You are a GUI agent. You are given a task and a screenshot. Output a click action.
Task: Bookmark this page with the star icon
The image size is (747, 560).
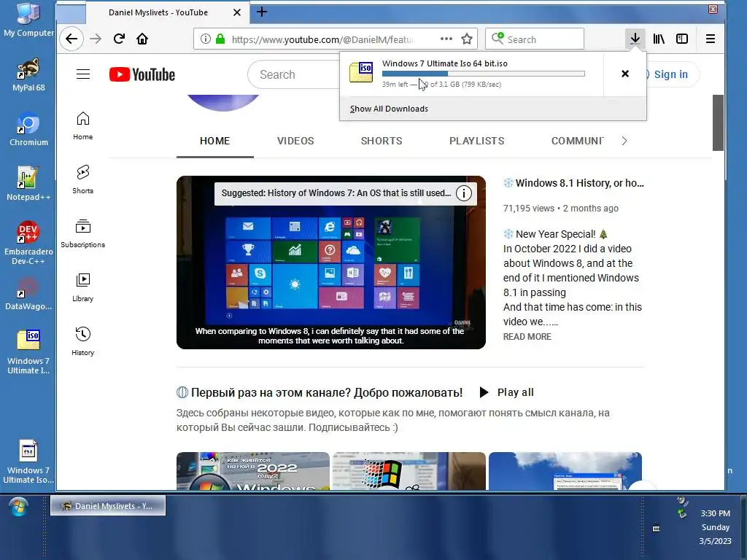click(467, 39)
